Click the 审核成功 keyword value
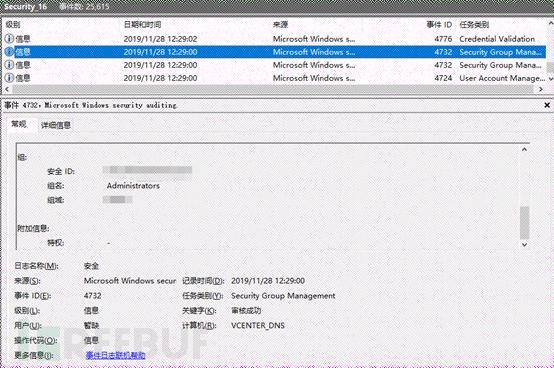 246,310
